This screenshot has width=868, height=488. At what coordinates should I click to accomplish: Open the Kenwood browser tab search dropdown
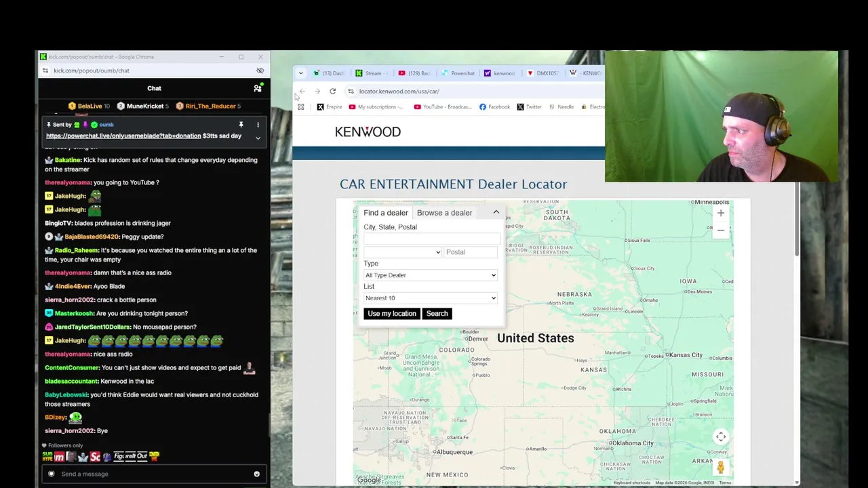(x=300, y=73)
